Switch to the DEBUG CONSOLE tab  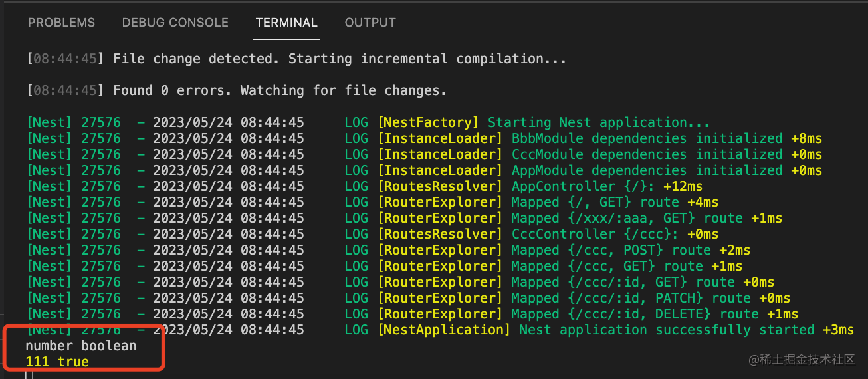(x=175, y=23)
